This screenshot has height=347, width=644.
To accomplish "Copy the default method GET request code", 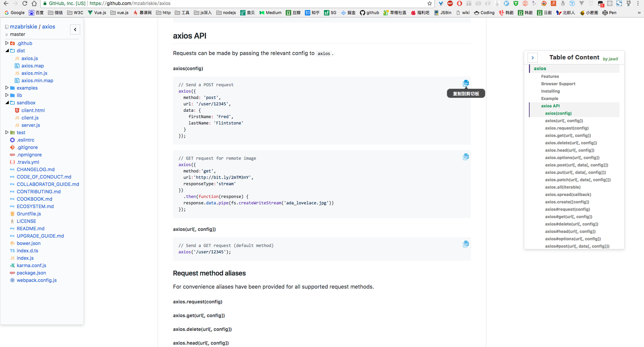I will tap(466, 244).
